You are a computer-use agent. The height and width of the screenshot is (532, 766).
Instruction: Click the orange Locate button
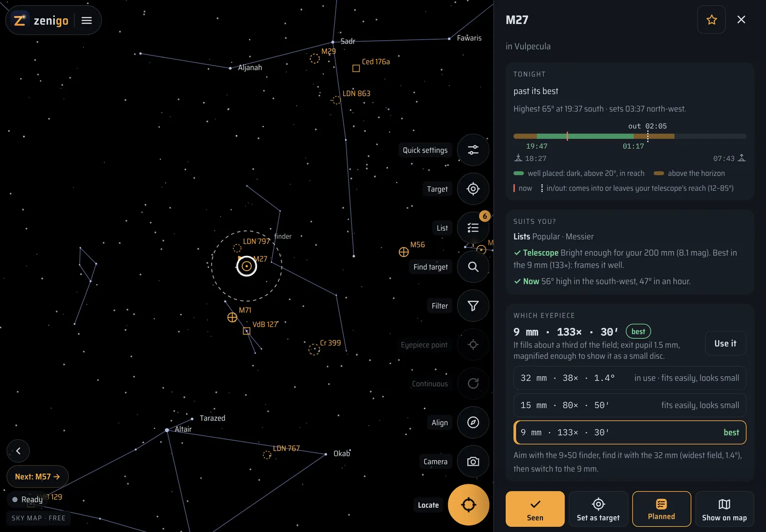tap(469, 505)
